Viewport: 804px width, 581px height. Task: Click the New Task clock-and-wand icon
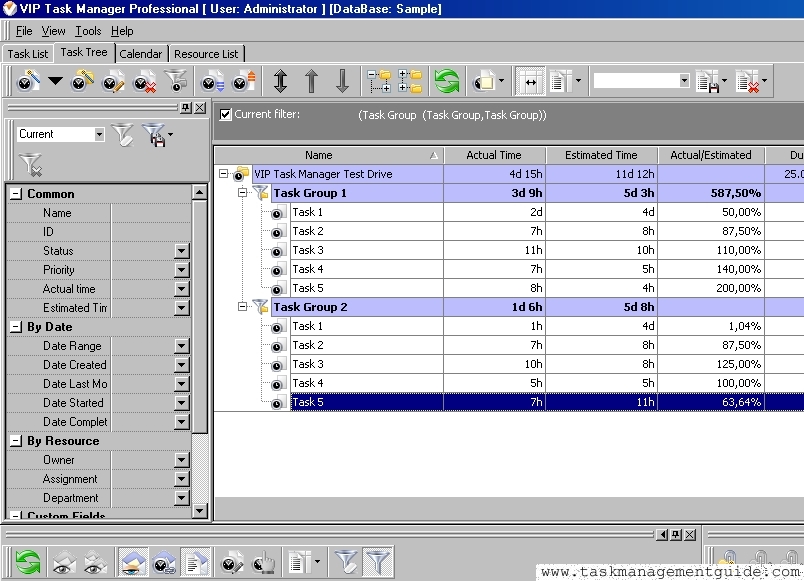click(28, 81)
